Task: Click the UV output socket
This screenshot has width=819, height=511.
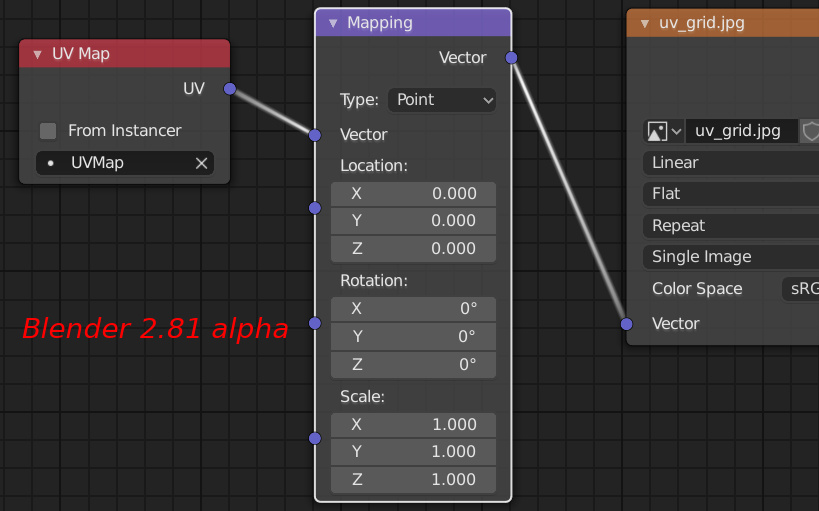Action: pyautogui.click(x=230, y=89)
